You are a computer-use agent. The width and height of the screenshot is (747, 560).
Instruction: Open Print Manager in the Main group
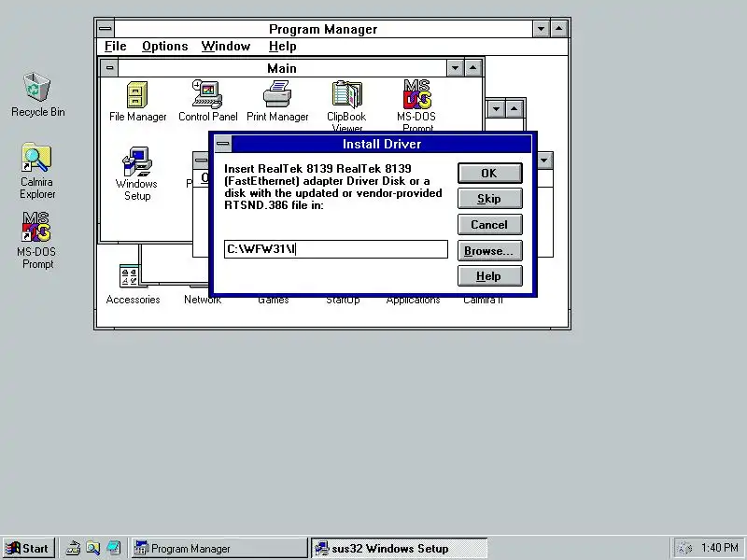click(277, 102)
